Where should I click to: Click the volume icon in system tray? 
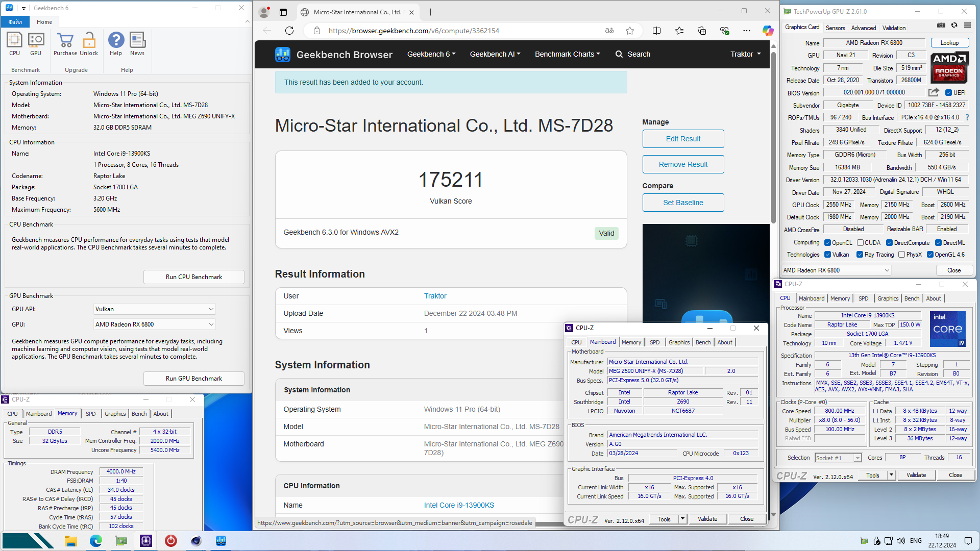tap(901, 541)
